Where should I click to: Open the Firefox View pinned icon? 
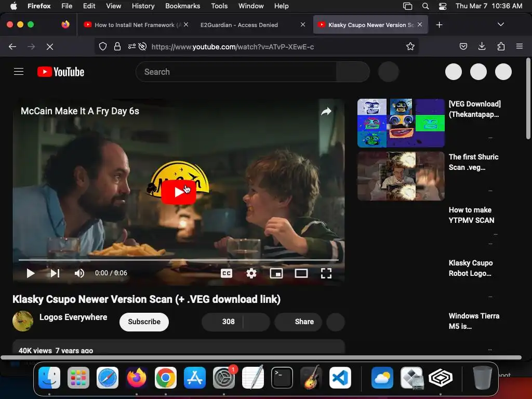click(65, 24)
